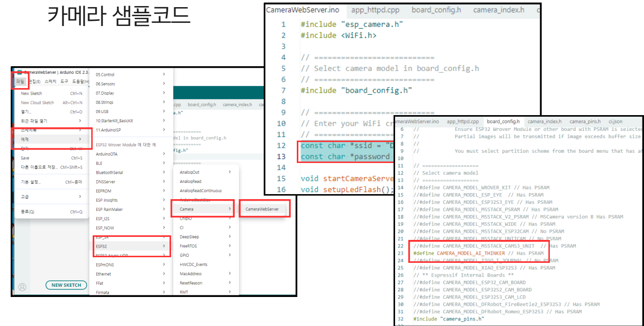
Task: Open app_httpd.cpp tab in lower-right editor
Action: (463, 122)
